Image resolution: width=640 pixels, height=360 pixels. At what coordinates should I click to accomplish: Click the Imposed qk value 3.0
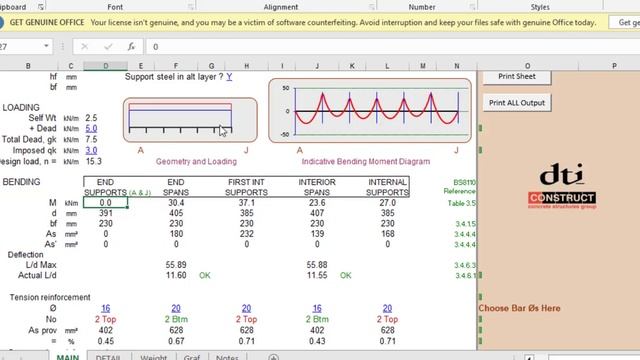[91, 151]
